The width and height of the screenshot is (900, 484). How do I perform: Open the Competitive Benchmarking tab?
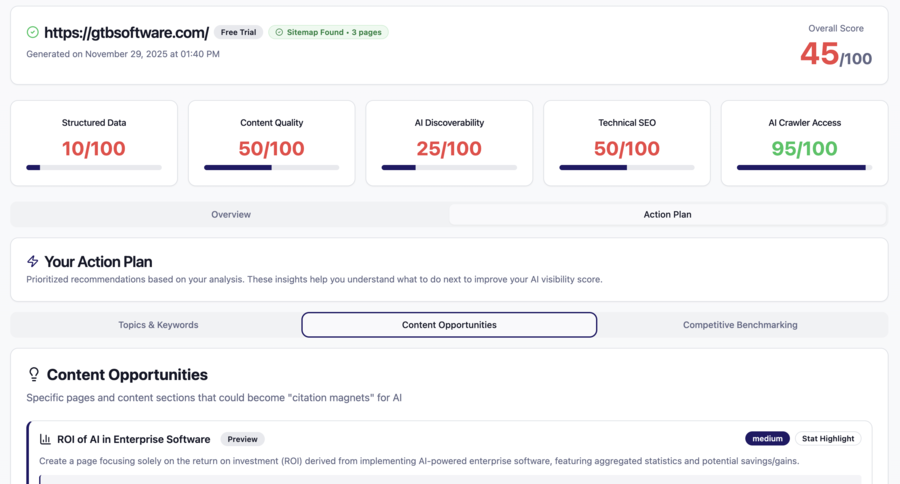coord(740,325)
